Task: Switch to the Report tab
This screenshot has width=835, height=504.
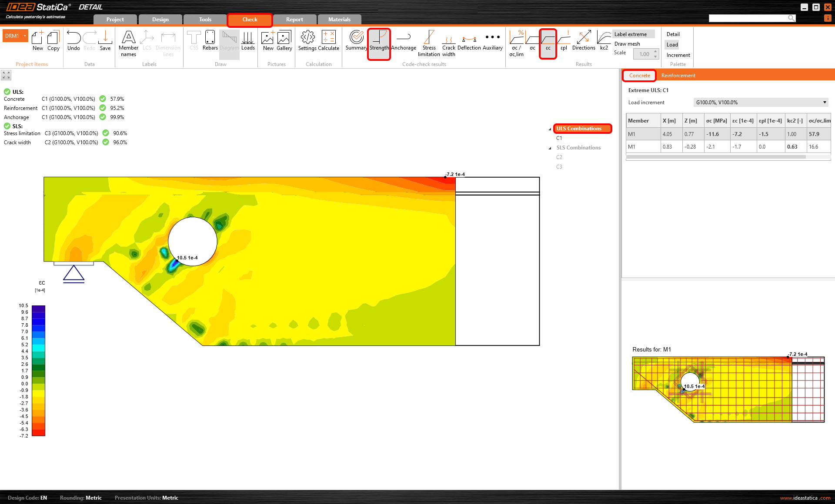Action: (x=294, y=20)
